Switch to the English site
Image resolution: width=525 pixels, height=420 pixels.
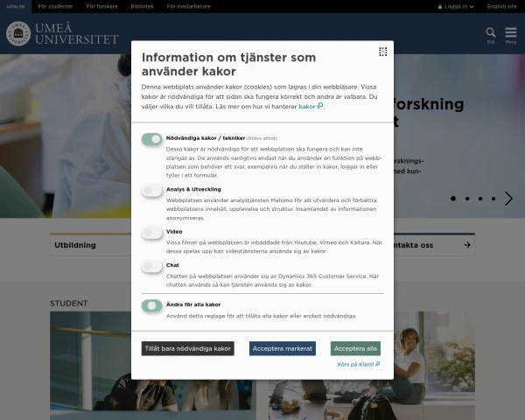tap(501, 6)
